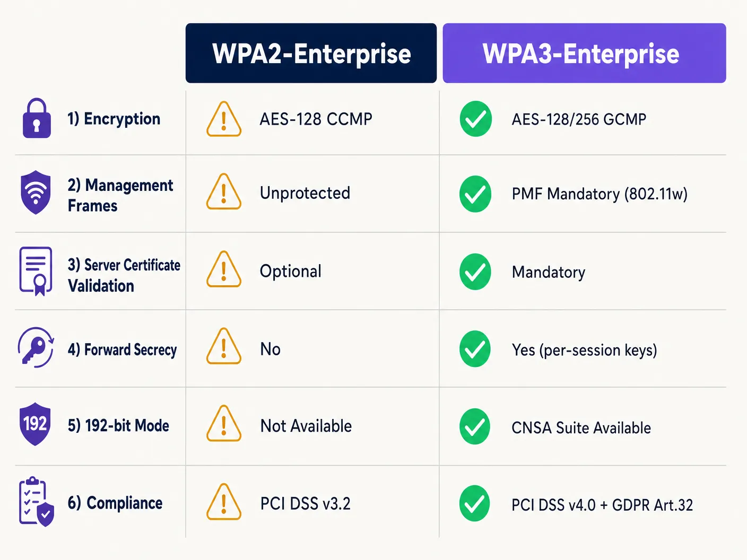Click the purple padlock Encryption icon
Viewport: 747px width, 560px height.
[37, 118]
